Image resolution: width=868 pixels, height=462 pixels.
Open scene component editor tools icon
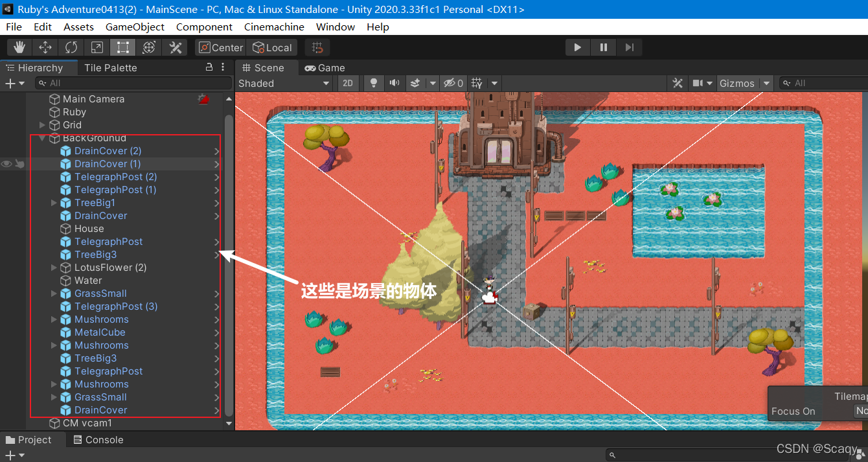(x=678, y=83)
